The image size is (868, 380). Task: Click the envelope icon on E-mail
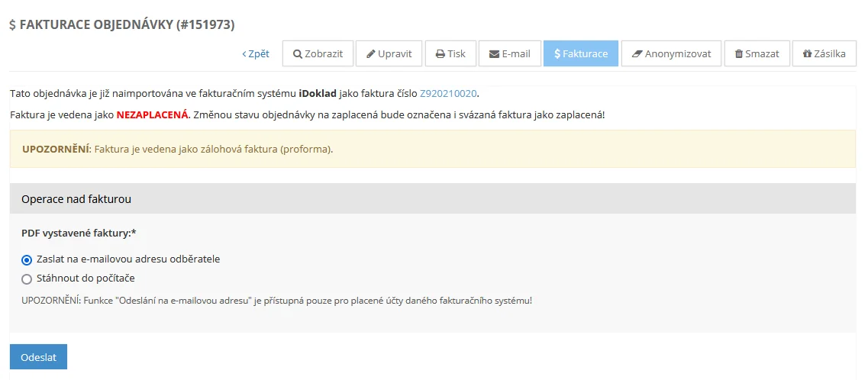(495, 53)
